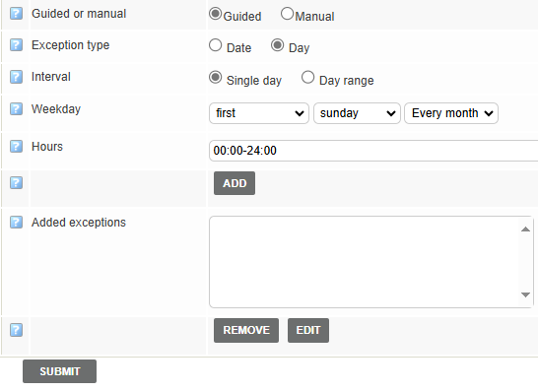
Task: Open help icon for Guided or manual
Action: [16, 14]
